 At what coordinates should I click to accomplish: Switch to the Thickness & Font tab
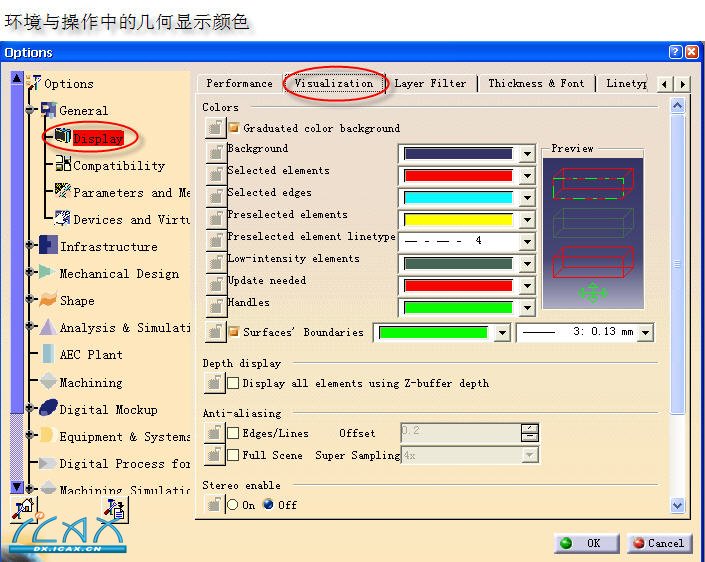536,84
